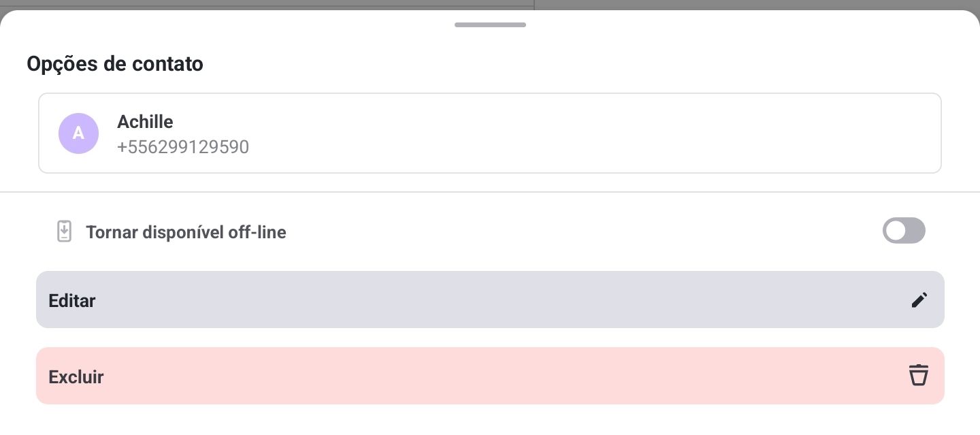Select the Achille contact card

(x=490, y=133)
